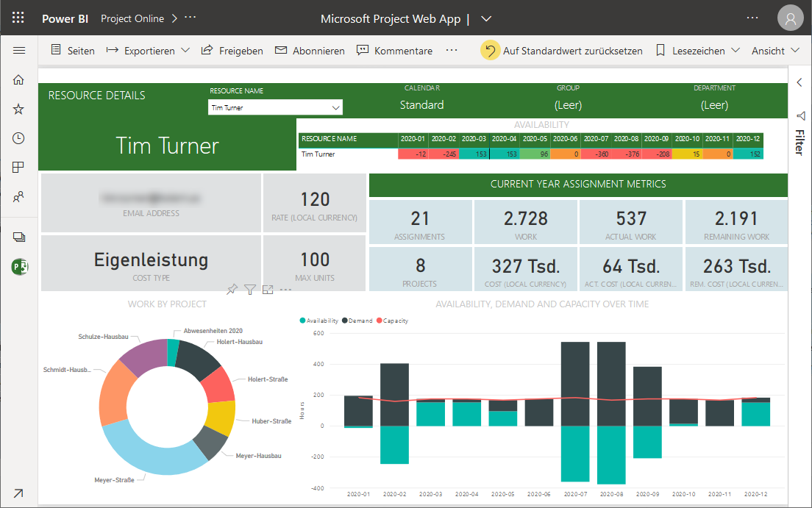Select the Schmidt-Hausb... donut label
The width and height of the screenshot is (812, 508).
coord(67,370)
